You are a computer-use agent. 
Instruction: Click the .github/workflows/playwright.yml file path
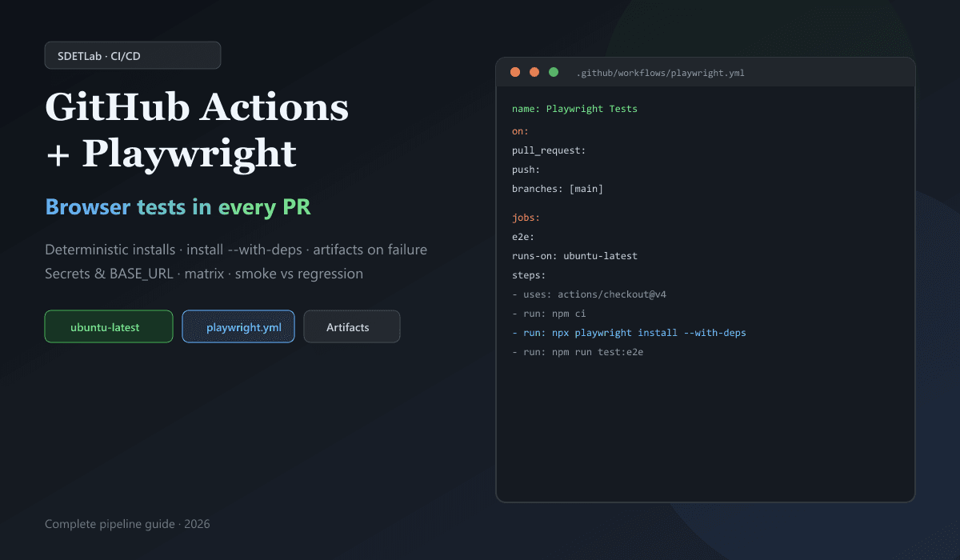click(661, 73)
